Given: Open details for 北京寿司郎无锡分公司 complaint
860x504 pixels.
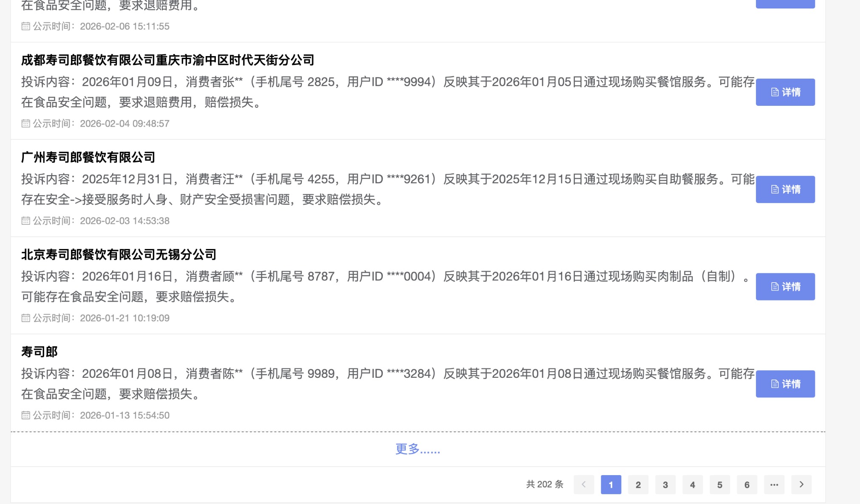Looking at the screenshot, I should click(x=785, y=287).
